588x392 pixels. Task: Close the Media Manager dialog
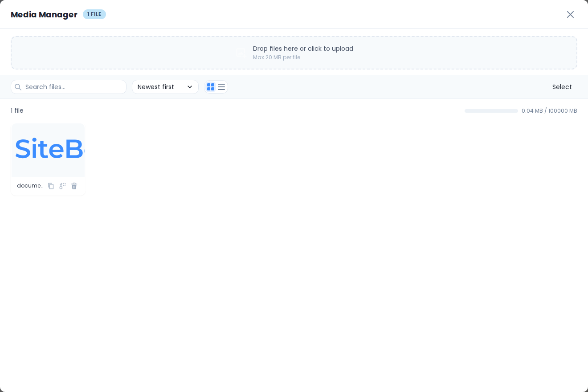[x=570, y=14]
